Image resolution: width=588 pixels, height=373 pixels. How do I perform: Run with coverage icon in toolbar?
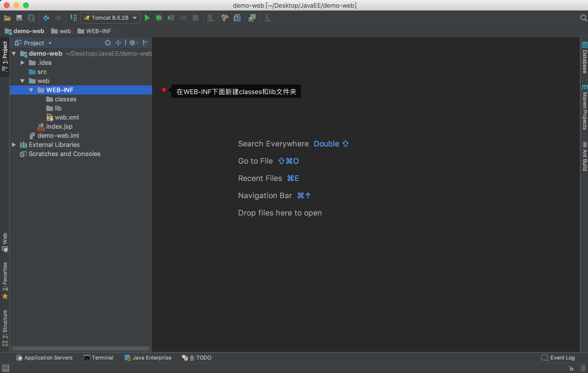[x=171, y=18]
